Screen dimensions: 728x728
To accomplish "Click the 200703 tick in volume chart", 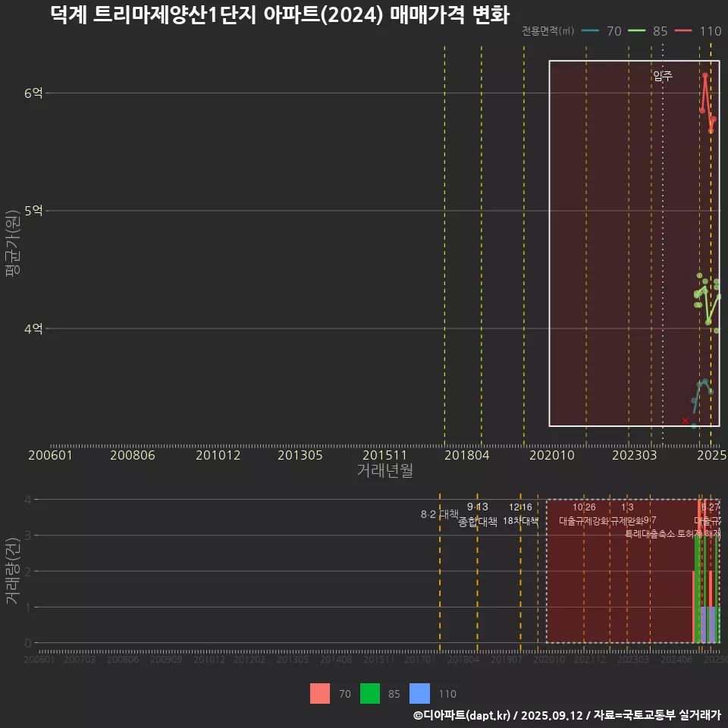I will (80, 659).
